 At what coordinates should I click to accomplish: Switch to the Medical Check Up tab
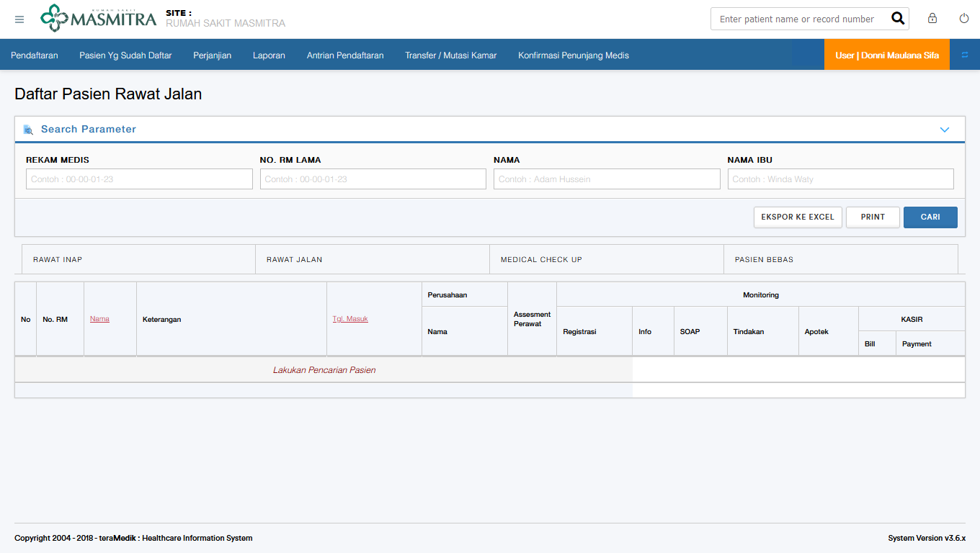[607, 259]
